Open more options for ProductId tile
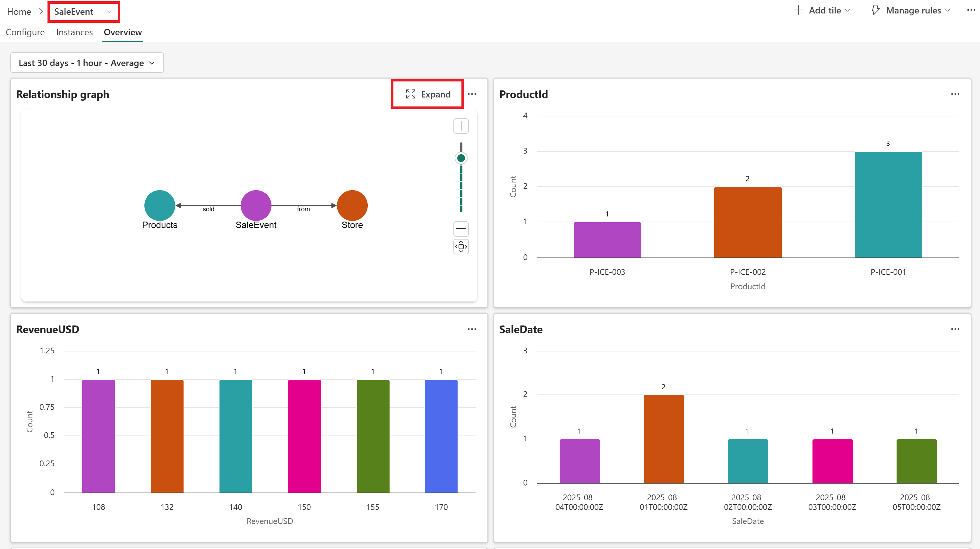This screenshot has height=549, width=980. coord(955,94)
